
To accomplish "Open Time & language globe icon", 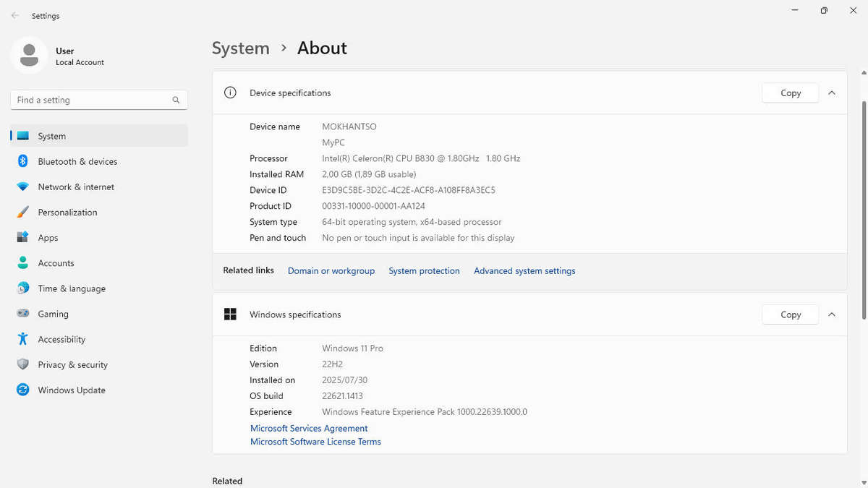I will (23, 288).
